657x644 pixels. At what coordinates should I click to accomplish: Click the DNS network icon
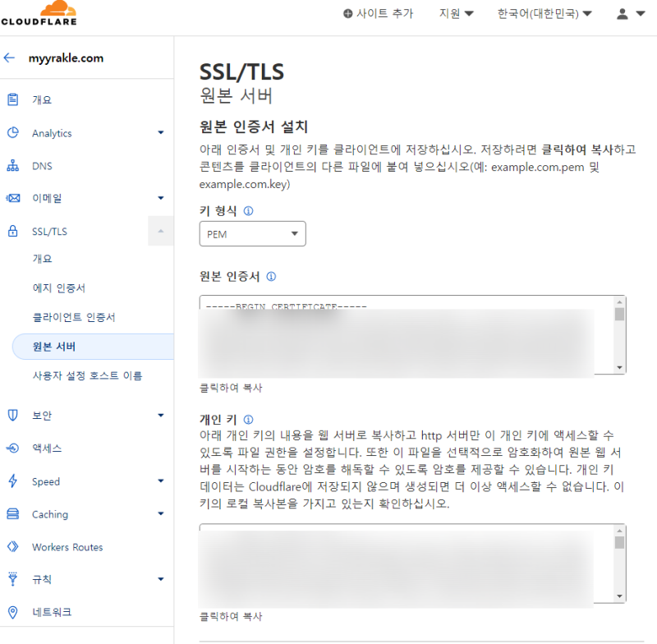point(12,166)
